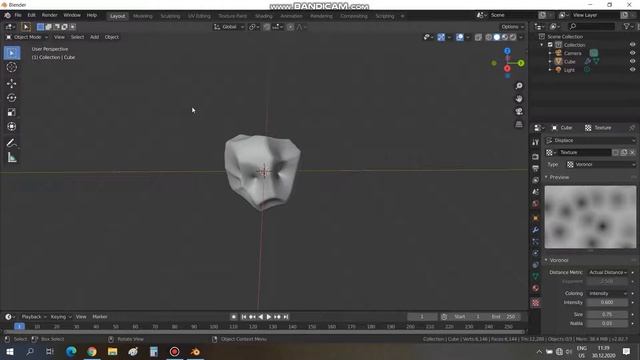
Task: Click the outliner filter funnel icon
Action: [x=627, y=26]
